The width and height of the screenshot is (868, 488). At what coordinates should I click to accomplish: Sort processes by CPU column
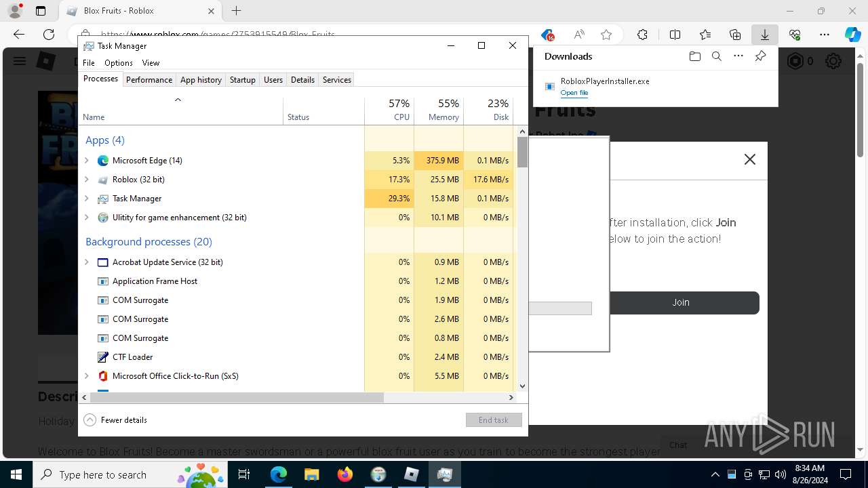pos(389,110)
